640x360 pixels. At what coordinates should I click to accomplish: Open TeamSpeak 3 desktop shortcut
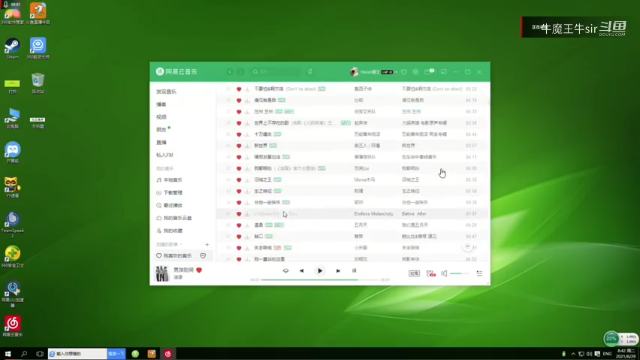click(12, 224)
